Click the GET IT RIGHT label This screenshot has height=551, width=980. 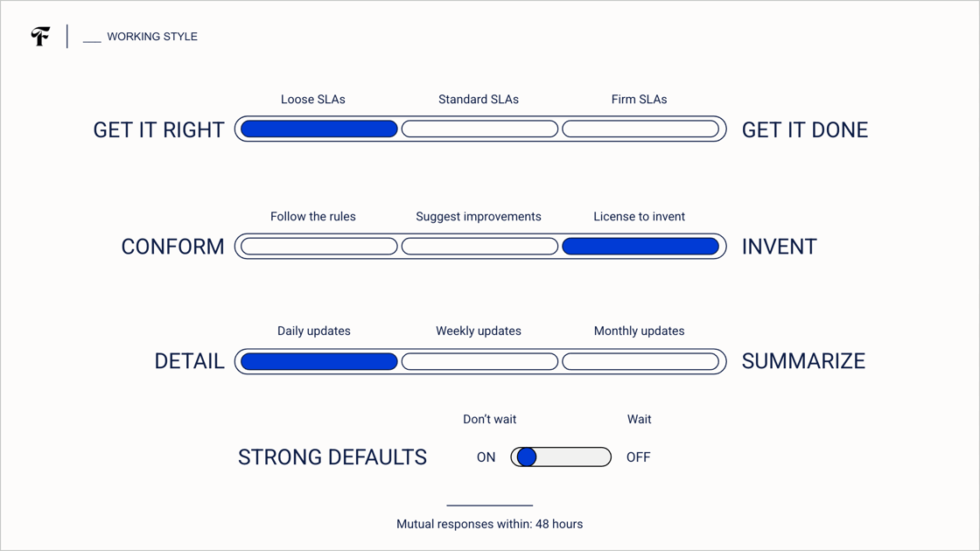(158, 130)
